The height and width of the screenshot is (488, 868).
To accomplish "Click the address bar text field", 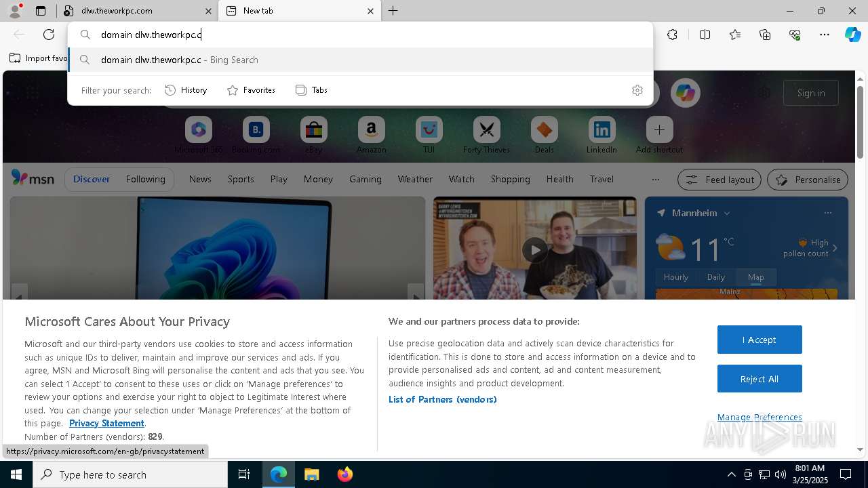I will pos(359,35).
